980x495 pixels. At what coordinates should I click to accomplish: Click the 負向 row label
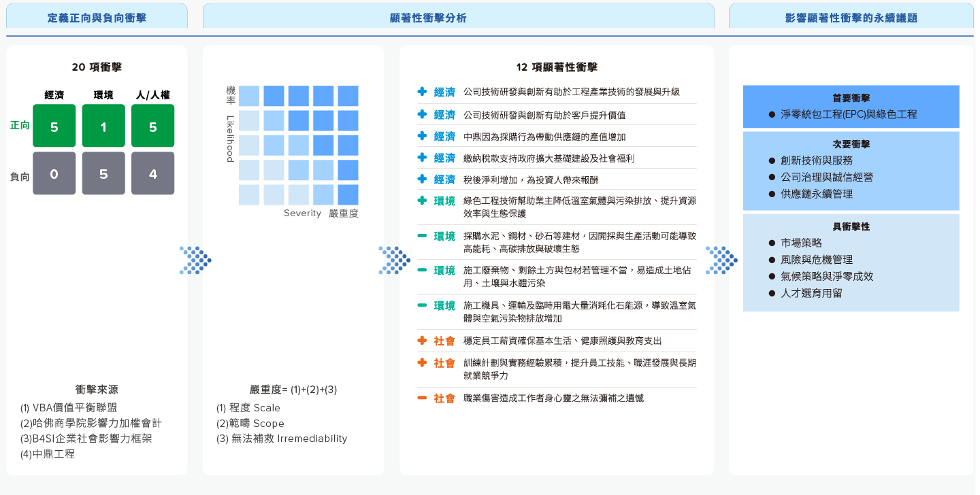pos(20,176)
